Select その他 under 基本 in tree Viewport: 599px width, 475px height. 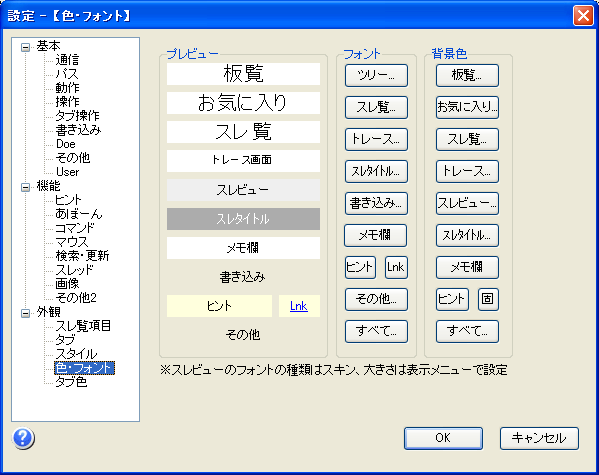(x=73, y=158)
